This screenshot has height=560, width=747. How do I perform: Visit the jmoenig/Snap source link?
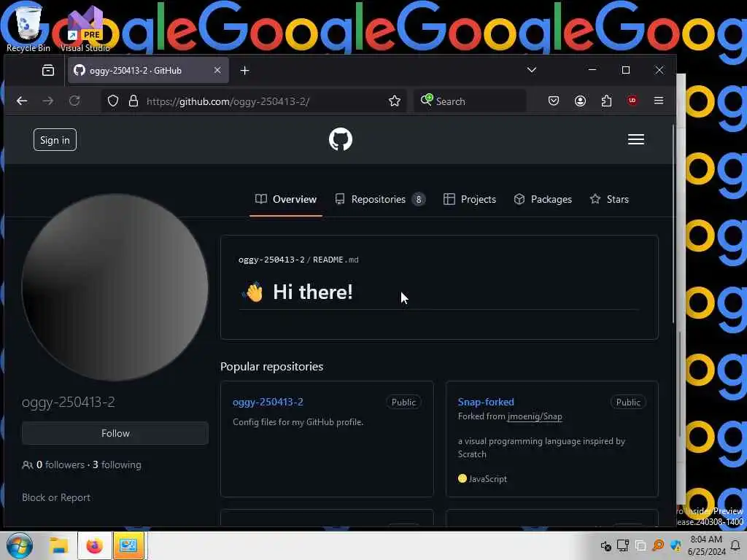point(535,416)
